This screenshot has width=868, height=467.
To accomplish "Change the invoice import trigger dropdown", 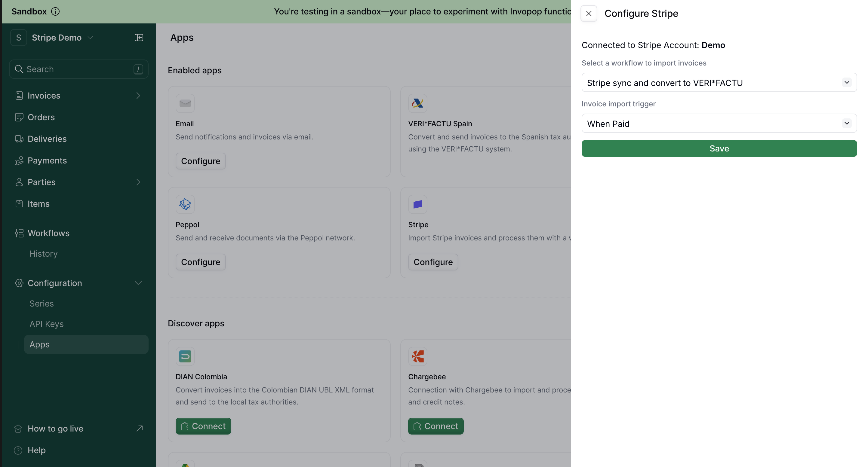I will pyautogui.click(x=719, y=123).
